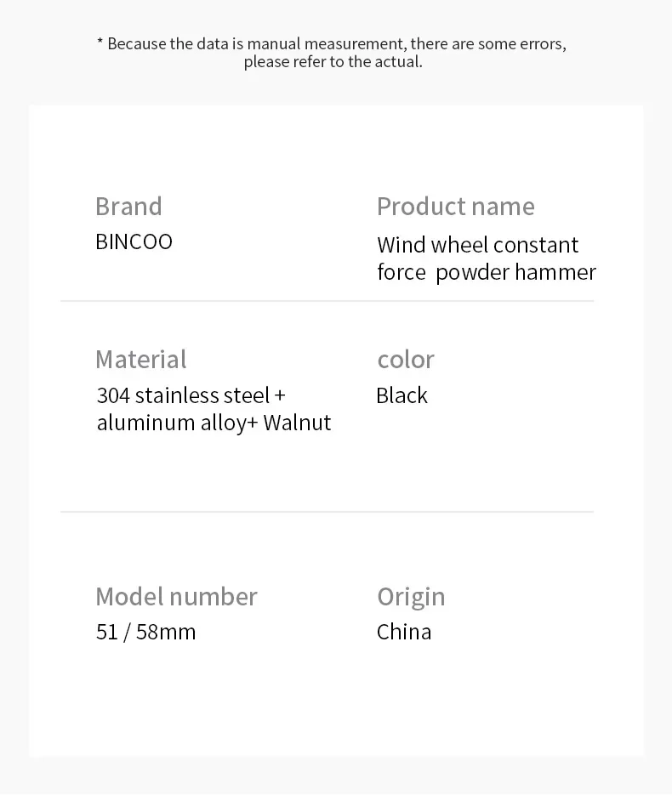Select the Black color value
672x795 pixels.
(401, 395)
